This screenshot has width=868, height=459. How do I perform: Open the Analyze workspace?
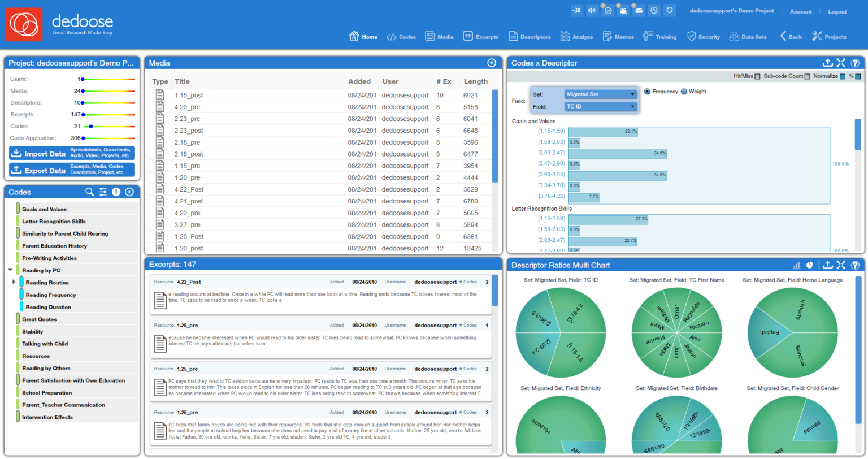pyautogui.click(x=576, y=36)
